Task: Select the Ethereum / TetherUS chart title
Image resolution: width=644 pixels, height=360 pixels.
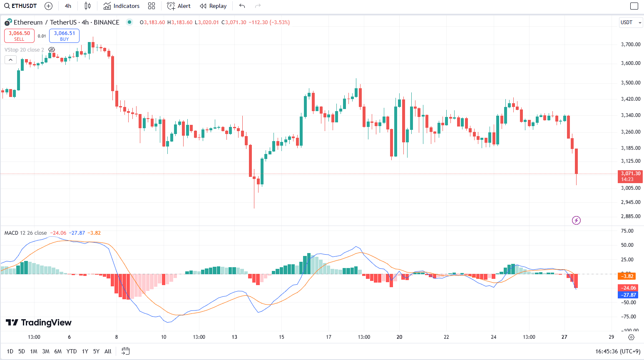Action: coord(67,22)
